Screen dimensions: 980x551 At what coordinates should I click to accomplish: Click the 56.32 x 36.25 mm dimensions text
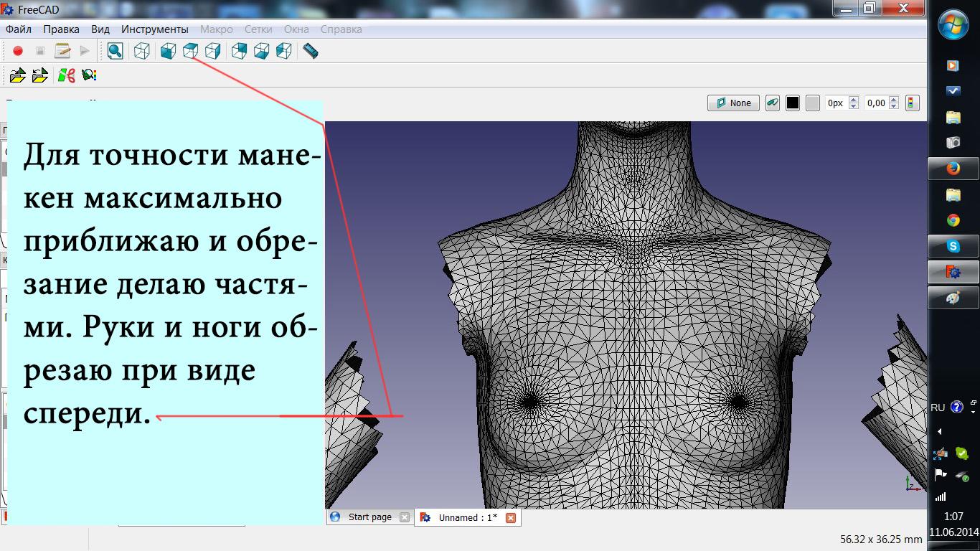(x=881, y=539)
